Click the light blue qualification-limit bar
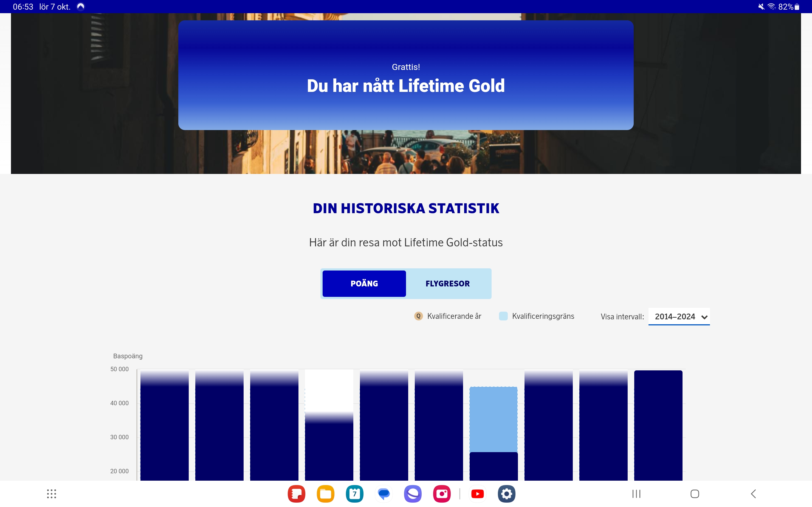 point(493,419)
